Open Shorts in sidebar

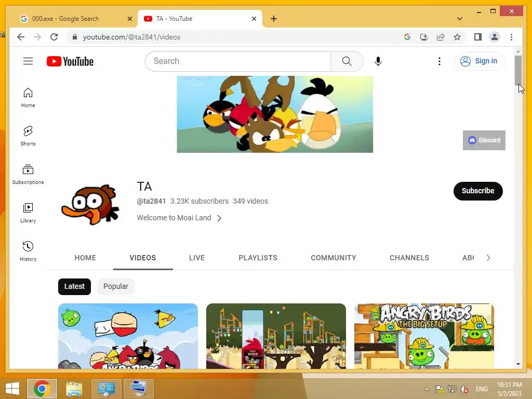(x=28, y=136)
